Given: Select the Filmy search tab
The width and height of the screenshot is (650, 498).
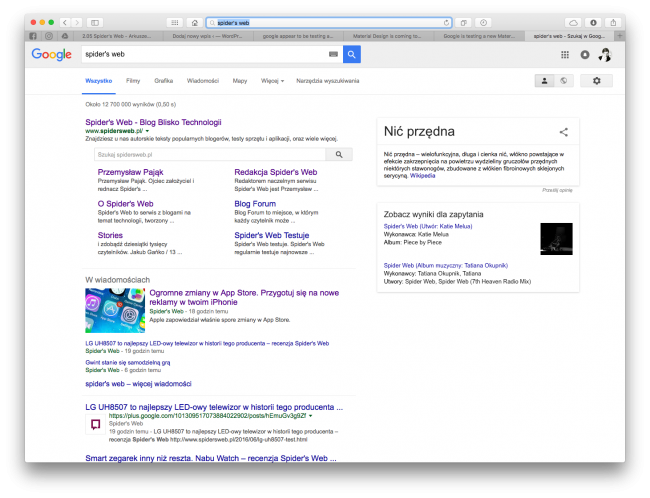Looking at the screenshot, I should 133,81.
